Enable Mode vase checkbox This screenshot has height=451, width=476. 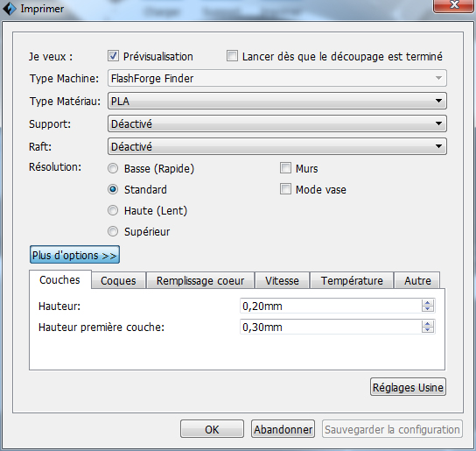tap(285, 189)
